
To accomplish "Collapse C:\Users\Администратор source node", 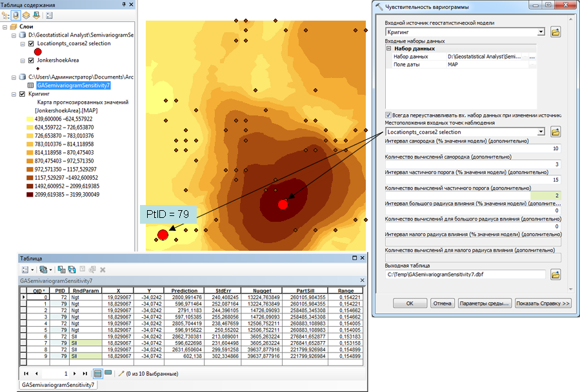I will tap(14, 77).
